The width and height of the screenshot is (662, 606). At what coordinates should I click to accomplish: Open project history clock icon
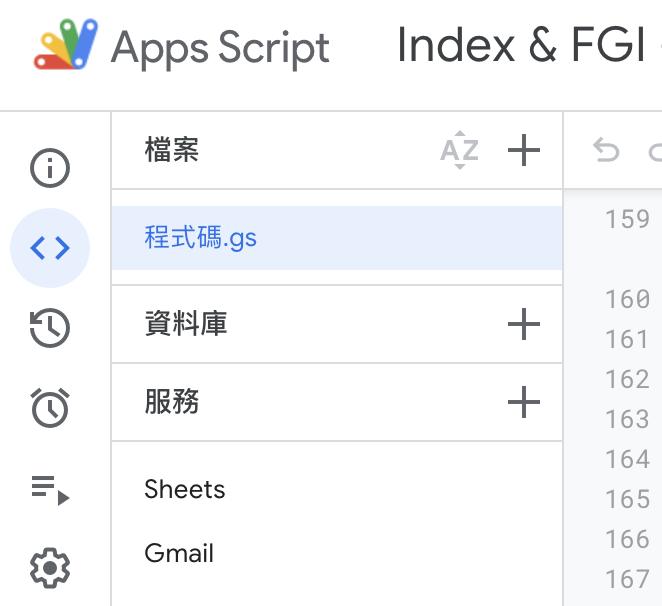click(50, 328)
